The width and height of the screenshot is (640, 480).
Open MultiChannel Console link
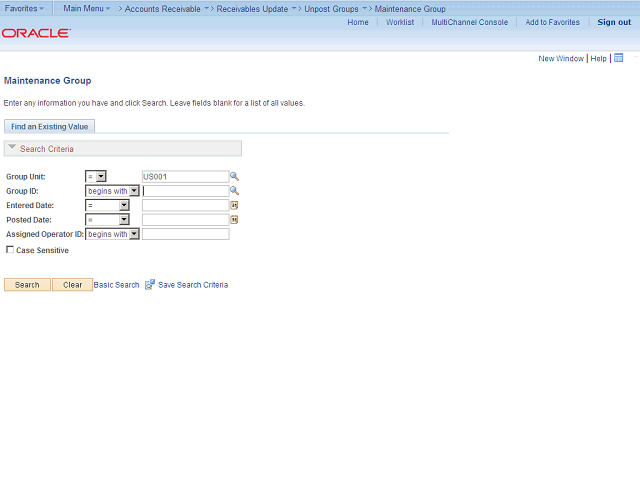click(470, 22)
